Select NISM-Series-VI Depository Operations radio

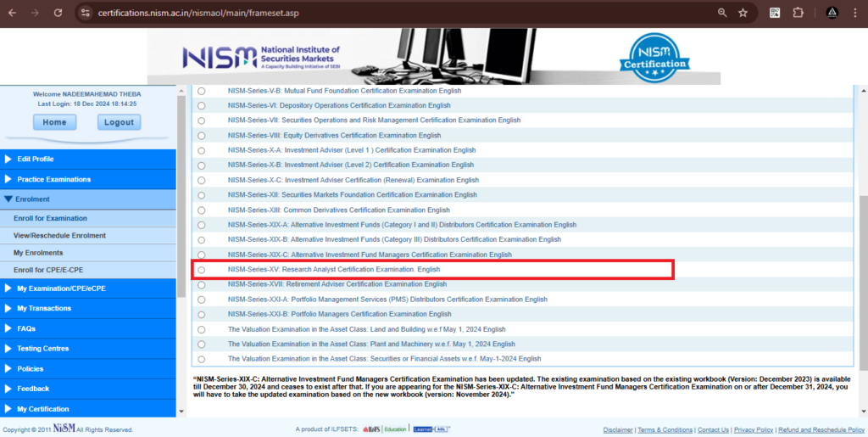point(202,106)
